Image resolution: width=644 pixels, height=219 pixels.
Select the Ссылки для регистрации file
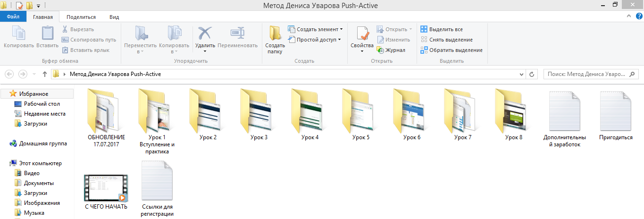[157, 188]
